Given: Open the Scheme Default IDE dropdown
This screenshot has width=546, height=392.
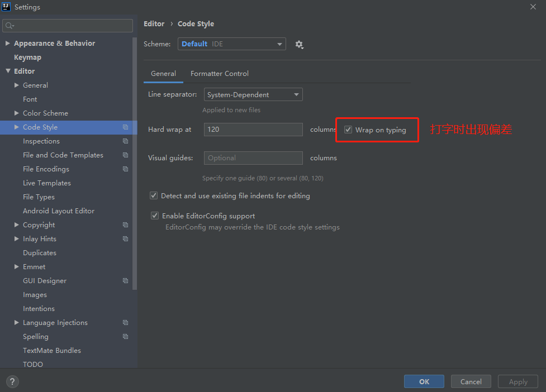Looking at the screenshot, I should click(x=232, y=44).
